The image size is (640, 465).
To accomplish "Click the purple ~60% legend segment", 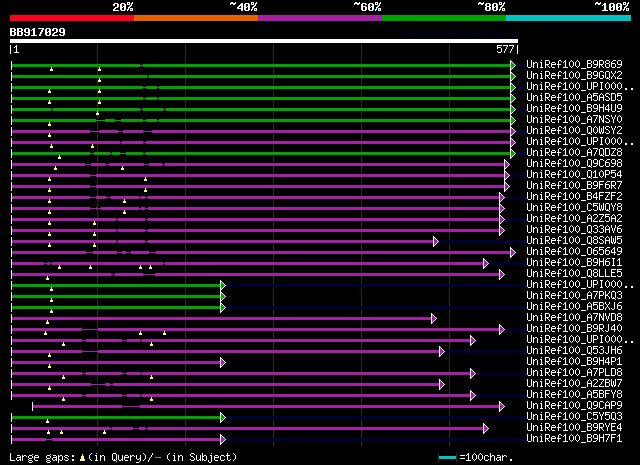I will pos(320,18).
